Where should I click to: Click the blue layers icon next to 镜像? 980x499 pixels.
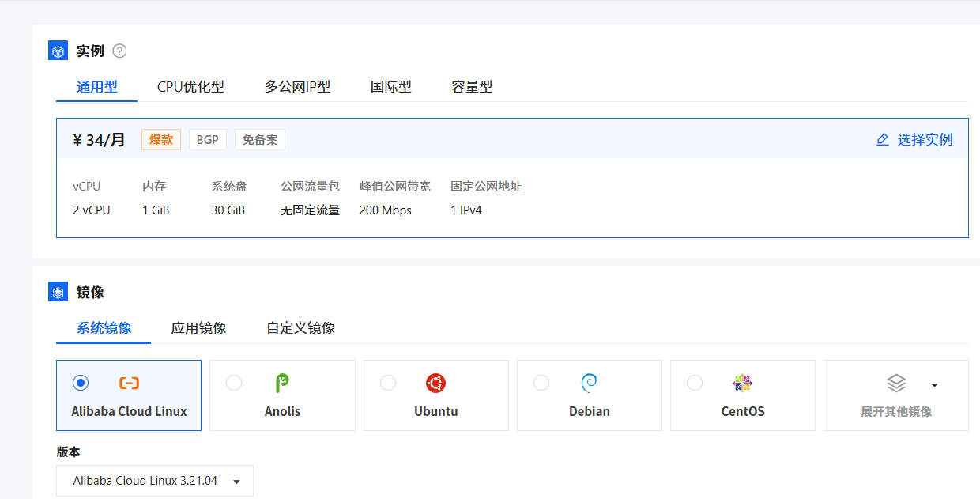[58, 293]
